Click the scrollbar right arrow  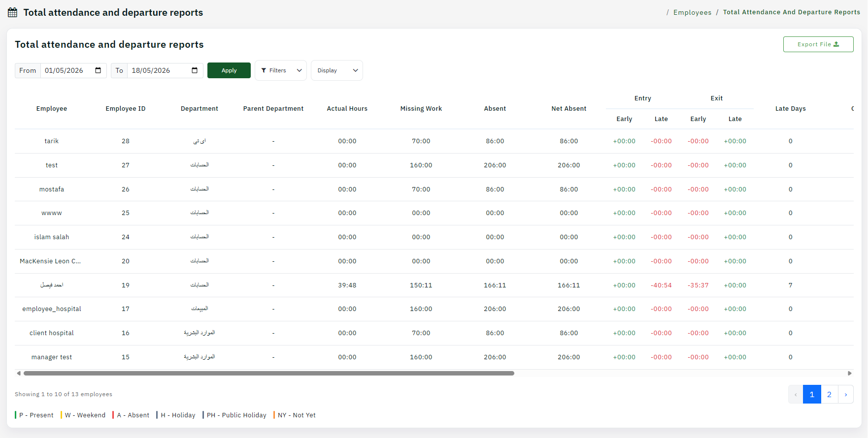849,373
